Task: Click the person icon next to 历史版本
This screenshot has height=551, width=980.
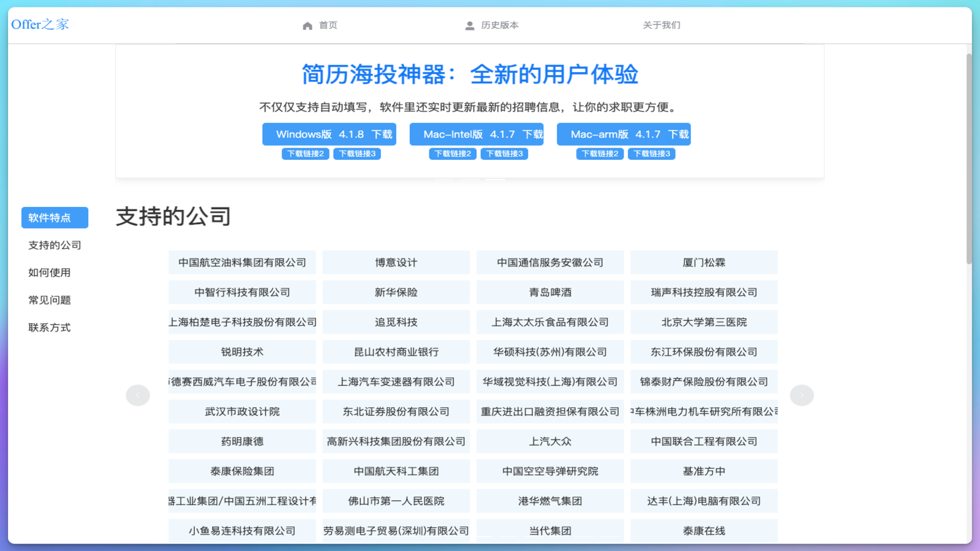Action: coord(469,25)
